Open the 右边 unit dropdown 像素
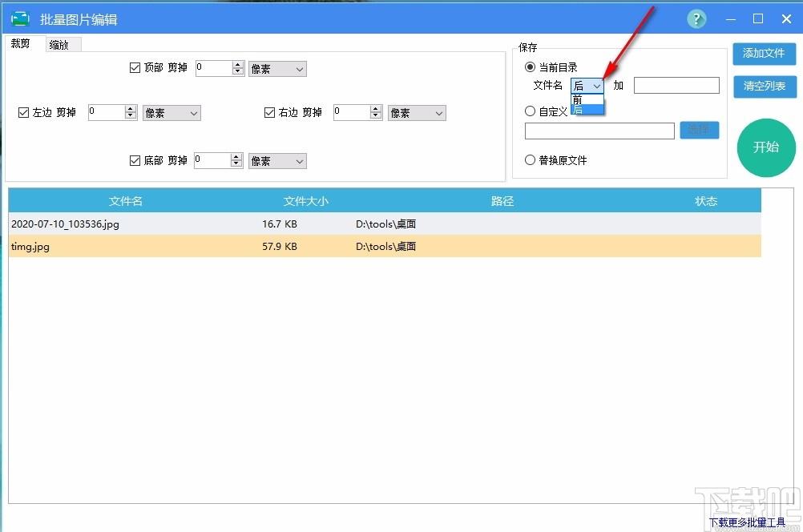Screen dimensions: 803x532 [417, 113]
